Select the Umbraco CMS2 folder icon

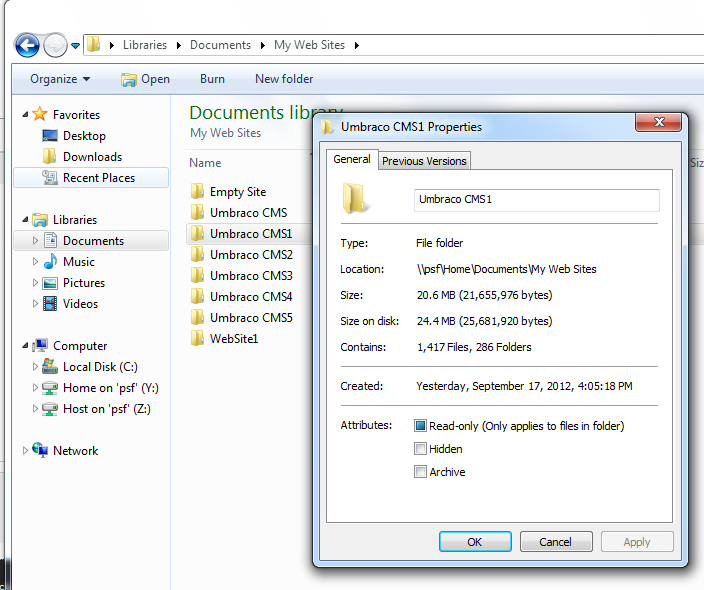197,255
